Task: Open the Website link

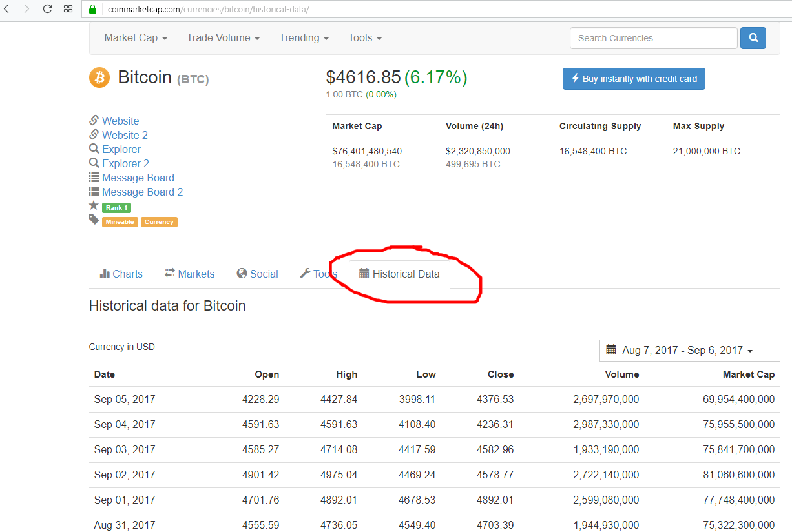Action: (120, 121)
